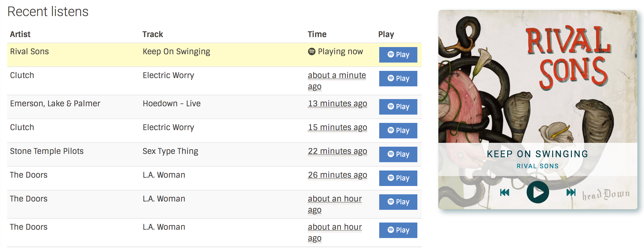Click the Recent listens heading

48,12
